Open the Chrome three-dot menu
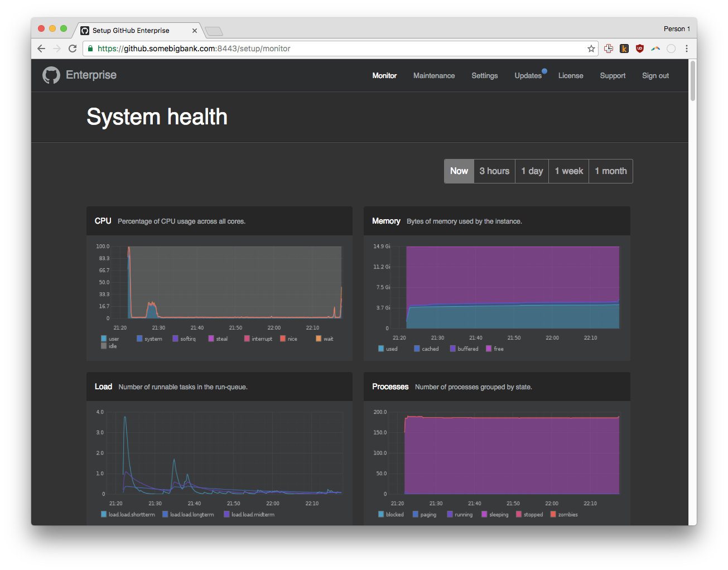Screen dimensions: 728x570 tap(687, 49)
